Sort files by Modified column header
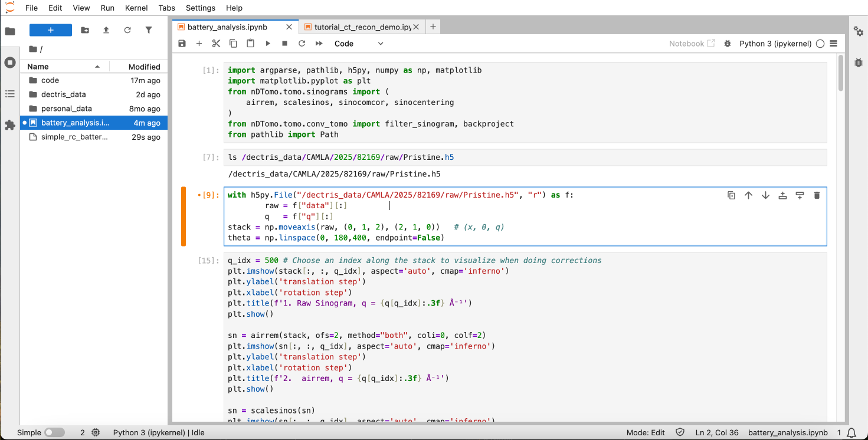Screen dimensions: 868x440 click(x=139, y=67)
